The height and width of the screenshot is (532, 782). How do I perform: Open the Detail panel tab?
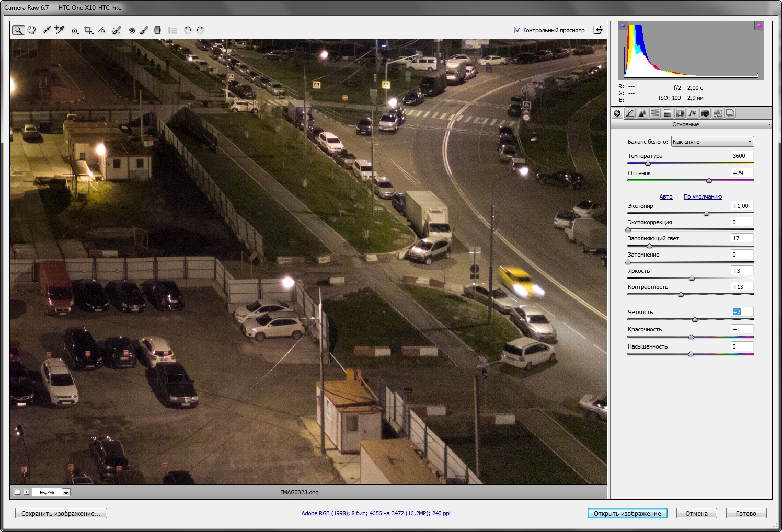pyautogui.click(x=642, y=113)
